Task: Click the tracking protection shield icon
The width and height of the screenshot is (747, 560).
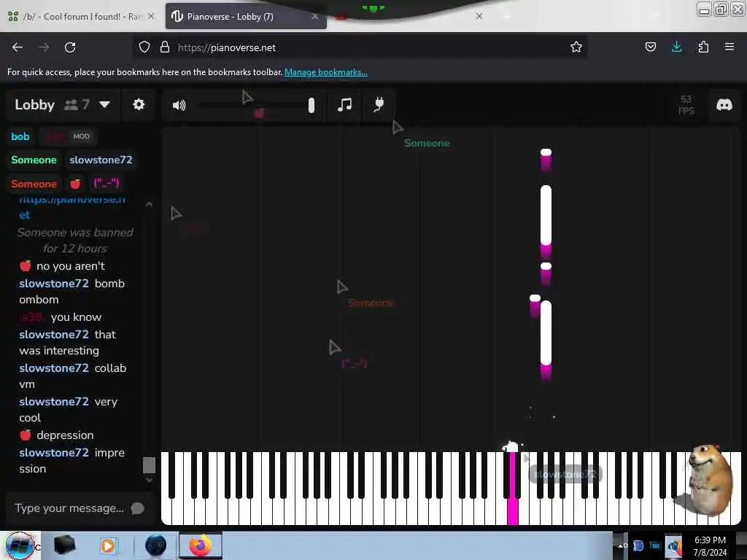Action: pyautogui.click(x=144, y=47)
